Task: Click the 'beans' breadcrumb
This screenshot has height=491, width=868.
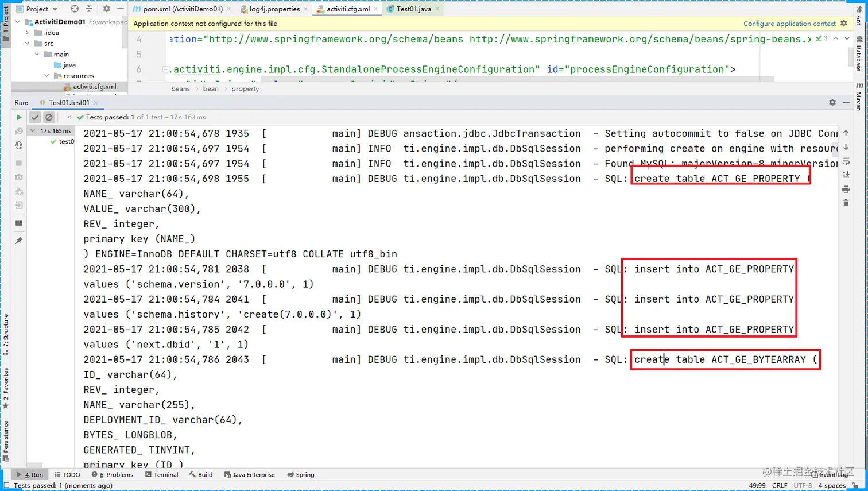Action: (180, 88)
